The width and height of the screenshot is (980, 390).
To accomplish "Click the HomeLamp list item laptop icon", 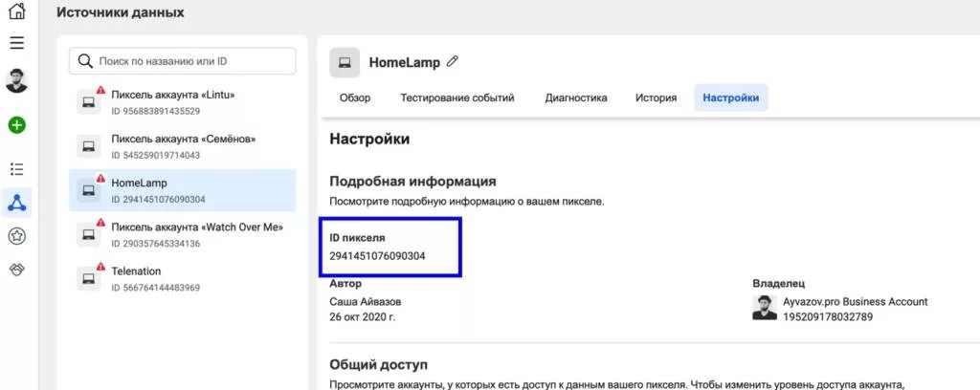I will [89, 190].
